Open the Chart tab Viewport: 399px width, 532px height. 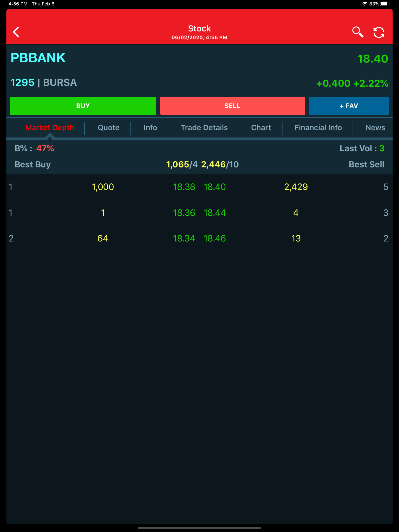click(261, 128)
